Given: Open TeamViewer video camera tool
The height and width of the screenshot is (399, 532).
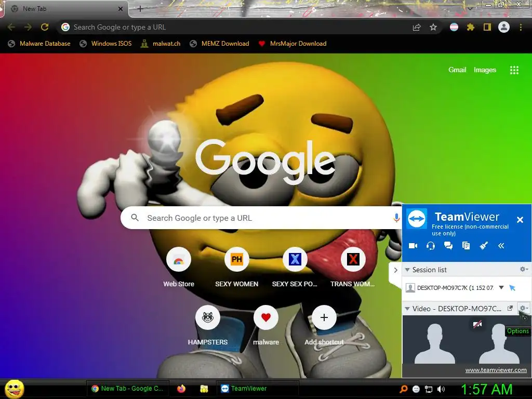Looking at the screenshot, I should point(413,246).
